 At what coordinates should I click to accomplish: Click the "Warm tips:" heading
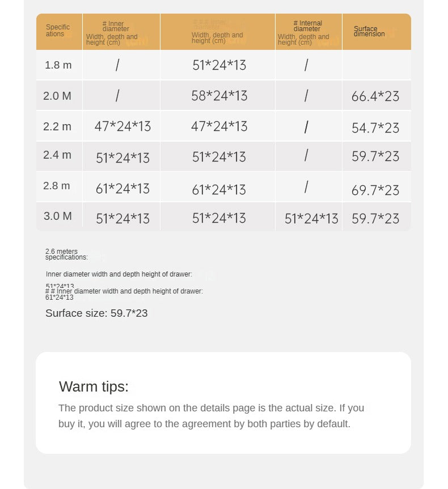[x=94, y=386]
